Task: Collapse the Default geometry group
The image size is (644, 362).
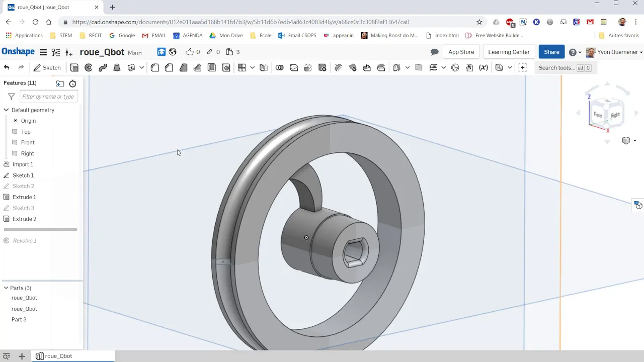Action: click(6, 110)
